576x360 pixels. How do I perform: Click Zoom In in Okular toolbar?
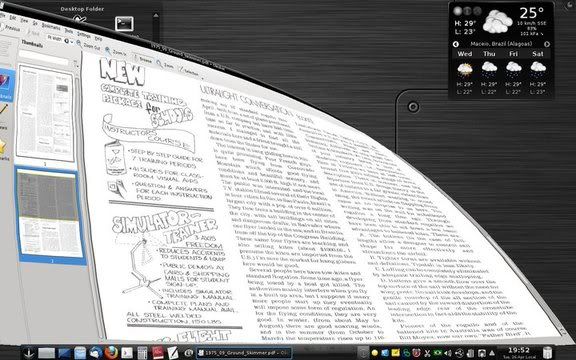click(x=116, y=51)
